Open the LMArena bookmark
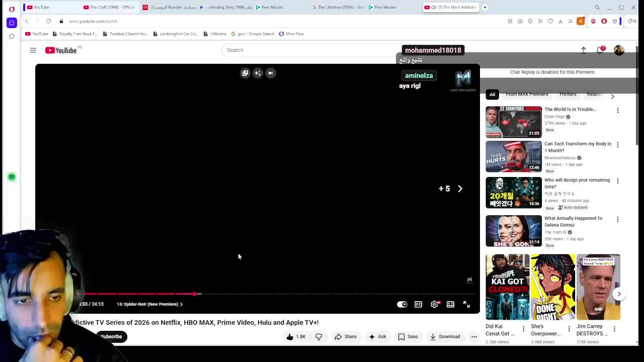The height and width of the screenshot is (362, 644). click(x=215, y=34)
